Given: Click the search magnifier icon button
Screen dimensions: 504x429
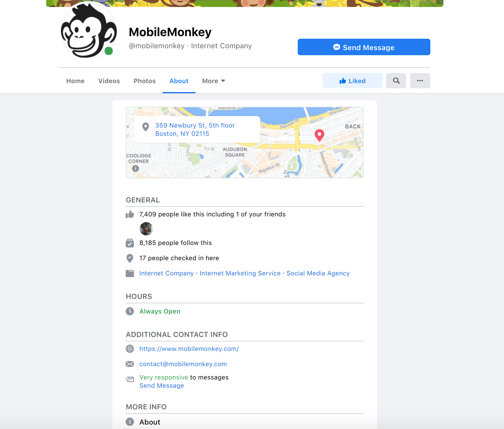Looking at the screenshot, I should [x=396, y=81].
